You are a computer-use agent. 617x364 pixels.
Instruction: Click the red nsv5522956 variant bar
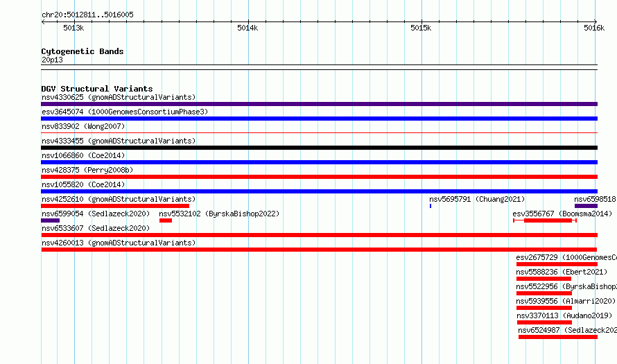[544, 293]
